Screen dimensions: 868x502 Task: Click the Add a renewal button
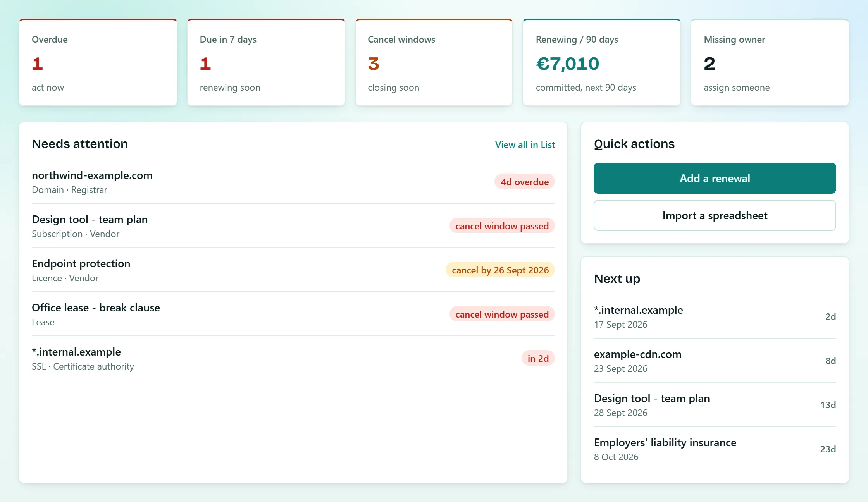tap(715, 178)
